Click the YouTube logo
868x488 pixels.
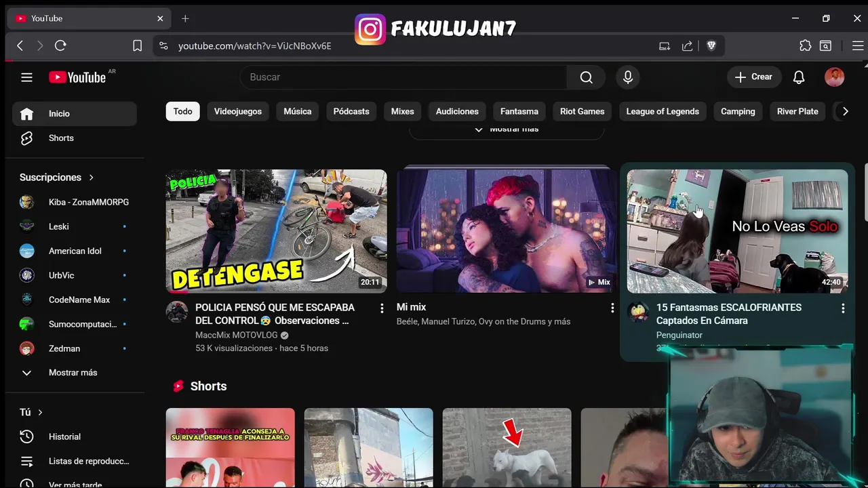click(x=77, y=77)
